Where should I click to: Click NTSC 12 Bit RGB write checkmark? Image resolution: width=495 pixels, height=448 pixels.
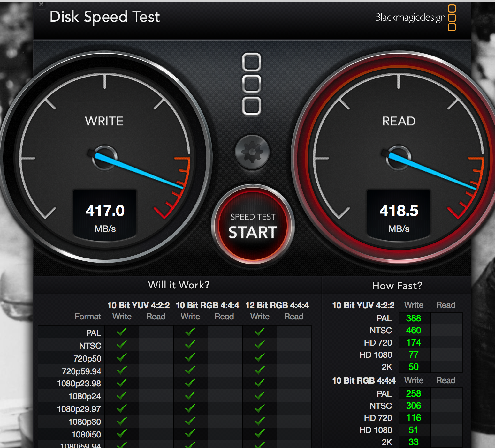pos(260,345)
